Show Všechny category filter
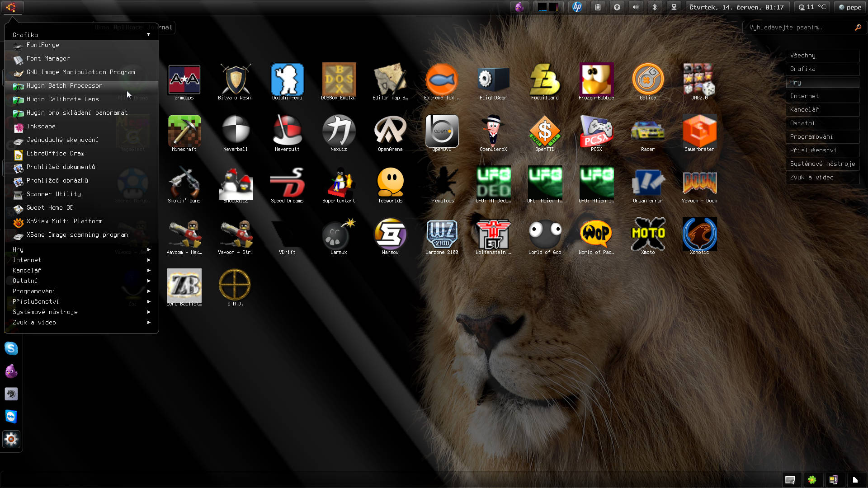868x488 pixels. [822, 56]
